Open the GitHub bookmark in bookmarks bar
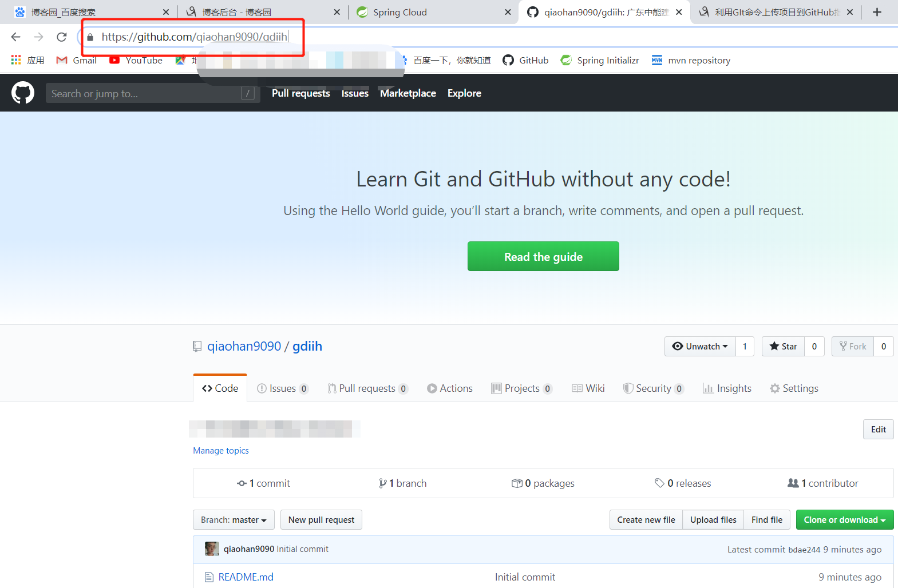This screenshot has height=588, width=898. pos(525,60)
